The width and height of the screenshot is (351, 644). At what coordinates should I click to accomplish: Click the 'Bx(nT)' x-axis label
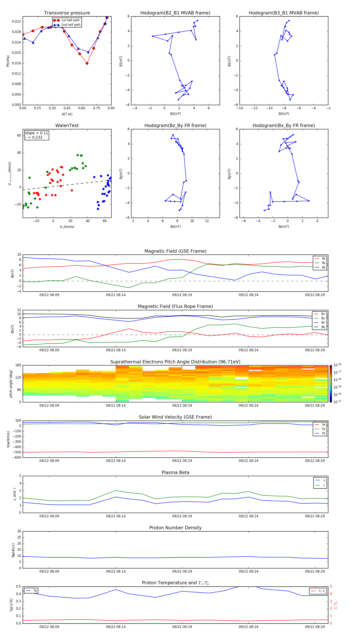click(x=284, y=227)
